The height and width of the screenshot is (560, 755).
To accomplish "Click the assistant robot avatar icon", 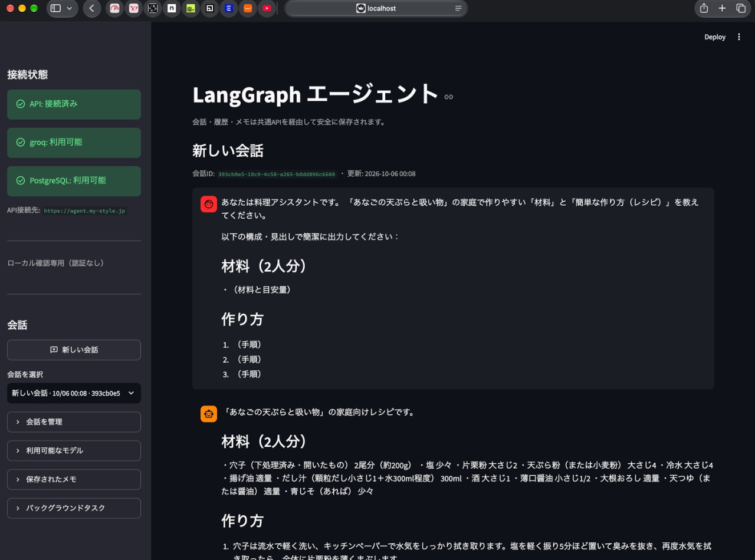I will point(209,414).
